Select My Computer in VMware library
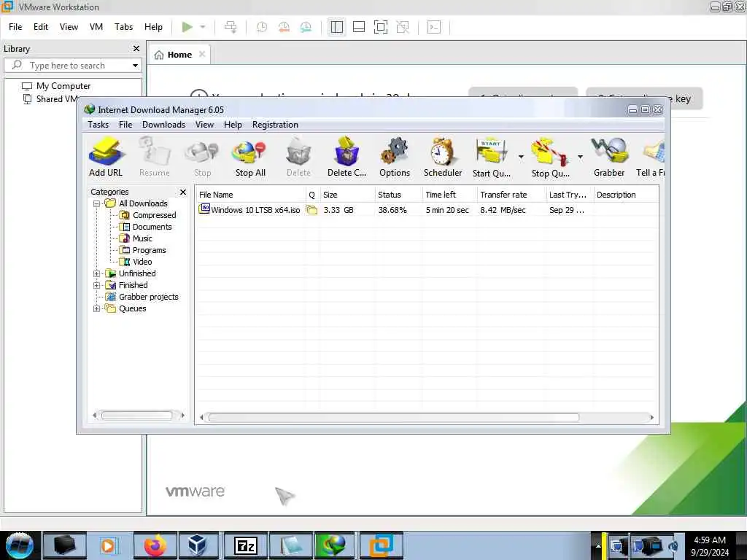This screenshot has width=747, height=560. pos(56,86)
